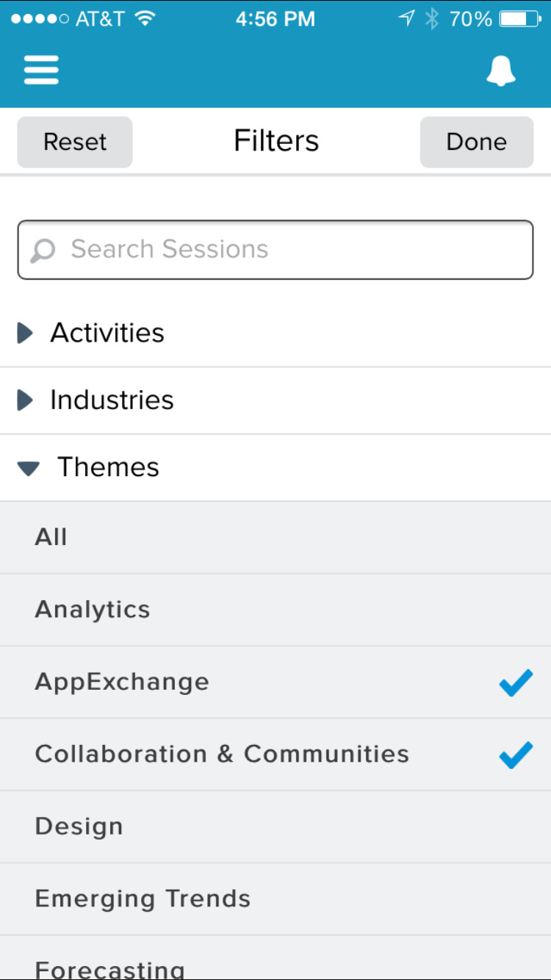The height and width of the screenshot is (980, 551).
Task: Choose the Design theme option
Action: click(79, 826)
